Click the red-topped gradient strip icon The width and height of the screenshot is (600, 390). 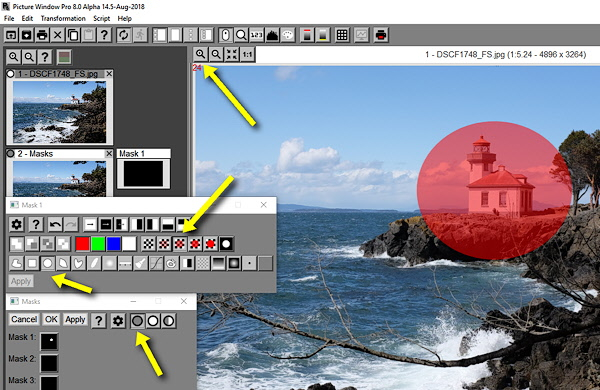click(307, 35)
